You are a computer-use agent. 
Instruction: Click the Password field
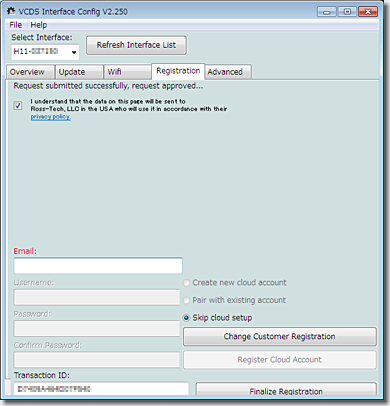[97, 329]
